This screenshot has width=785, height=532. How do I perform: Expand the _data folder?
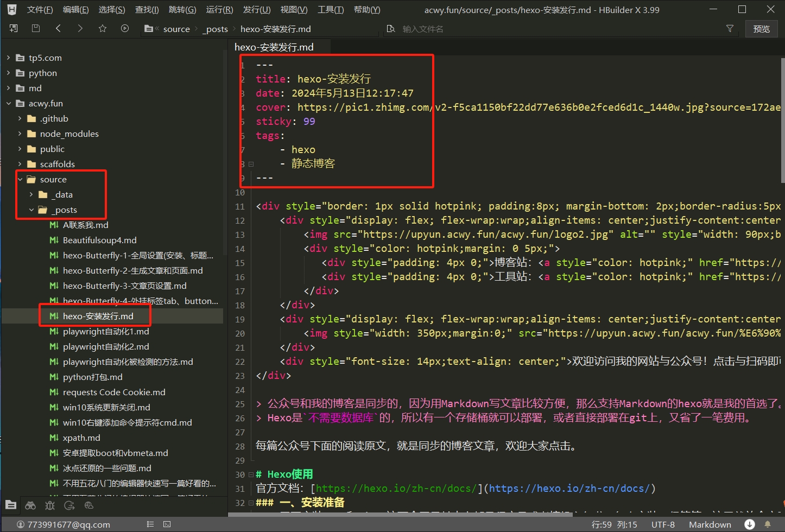click(x=31, y=194)
